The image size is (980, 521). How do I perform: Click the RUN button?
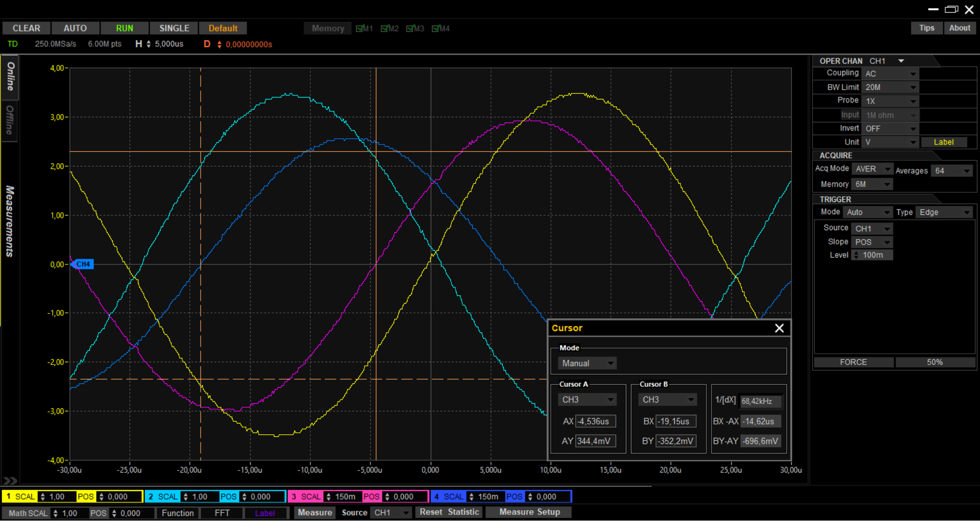(x=125, y=28)
